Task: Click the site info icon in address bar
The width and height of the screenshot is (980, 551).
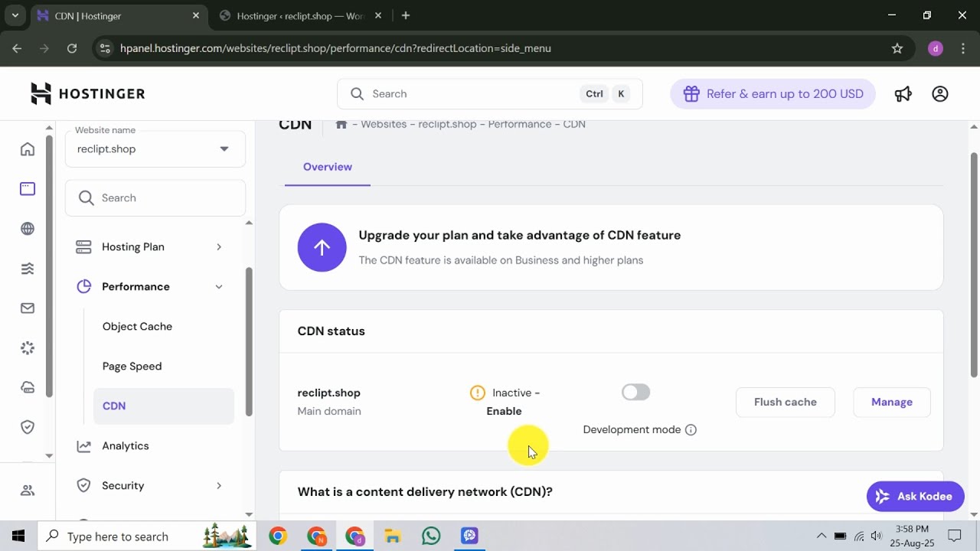Action: point(106,48)
